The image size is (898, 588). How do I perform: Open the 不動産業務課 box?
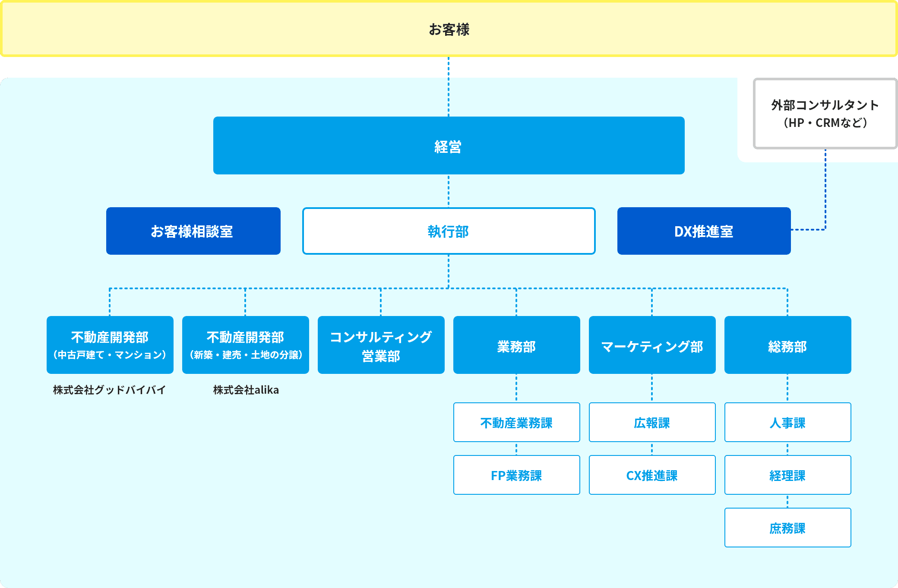[x=516, y=422]
